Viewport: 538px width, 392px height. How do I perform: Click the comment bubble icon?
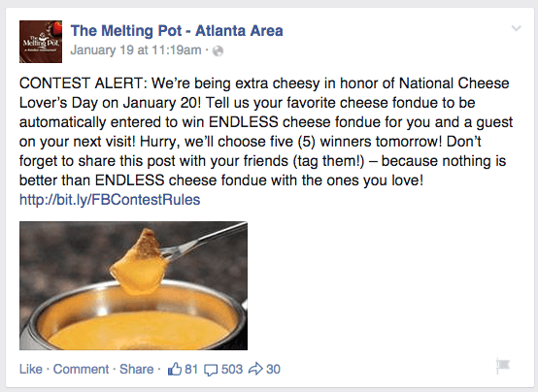(211, 370)
